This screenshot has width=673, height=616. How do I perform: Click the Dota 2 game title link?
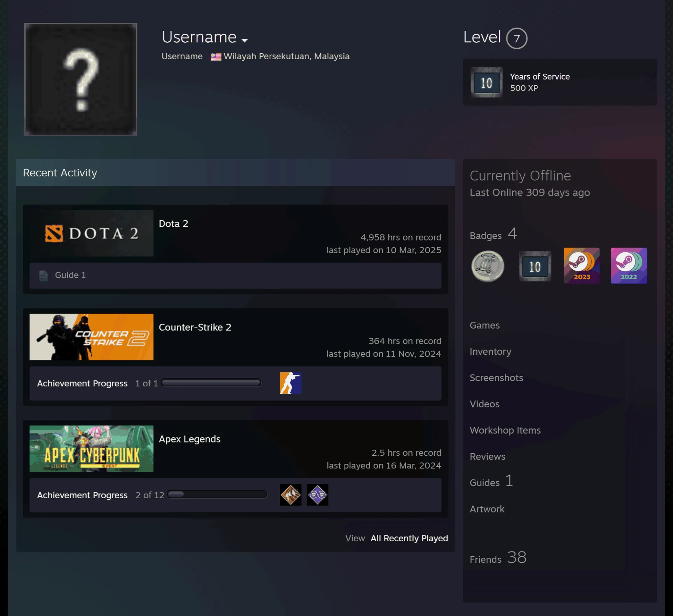(x=174, y=224)
